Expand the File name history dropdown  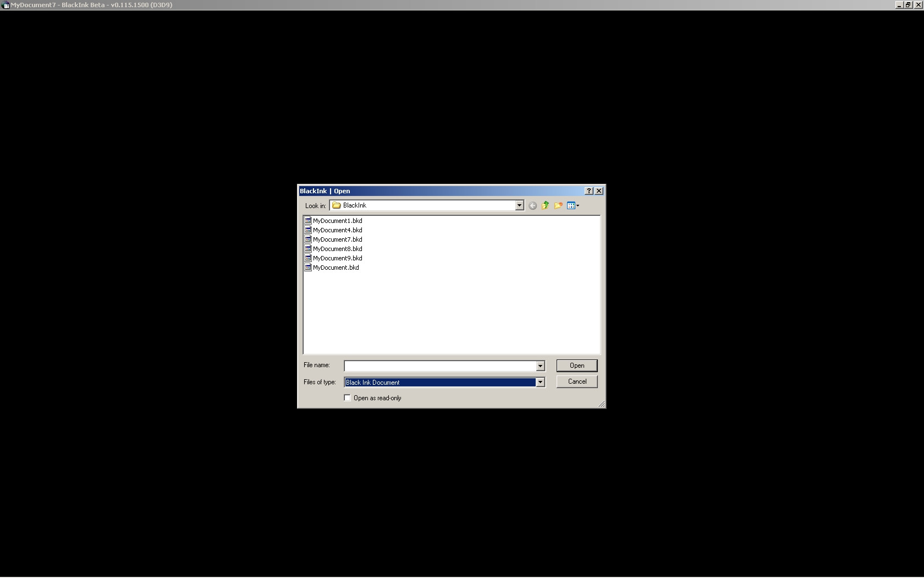pos(540,366)
